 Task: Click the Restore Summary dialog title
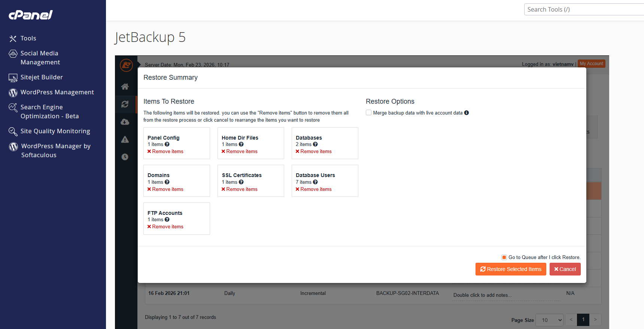tap(170, 77)
